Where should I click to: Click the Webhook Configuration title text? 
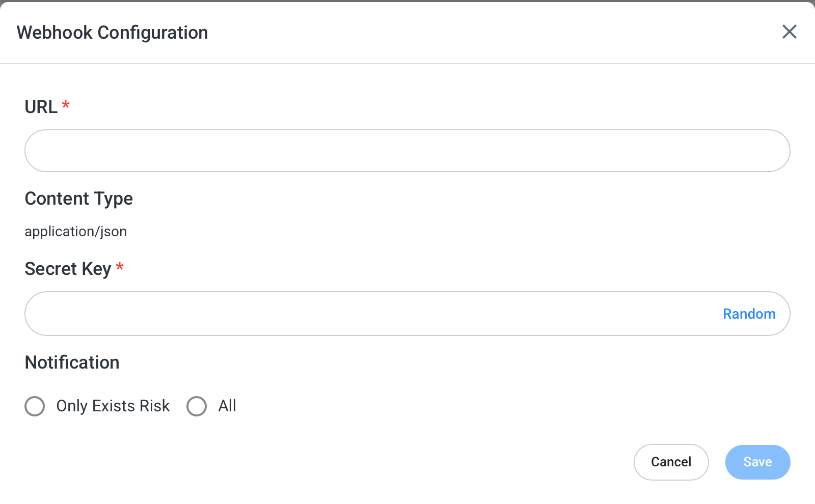pyautogui.click(x=112, y=33)
